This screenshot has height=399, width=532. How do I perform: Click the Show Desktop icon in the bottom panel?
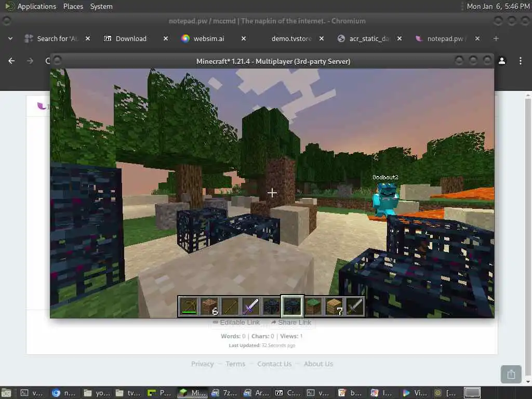(x=6, y=393)
